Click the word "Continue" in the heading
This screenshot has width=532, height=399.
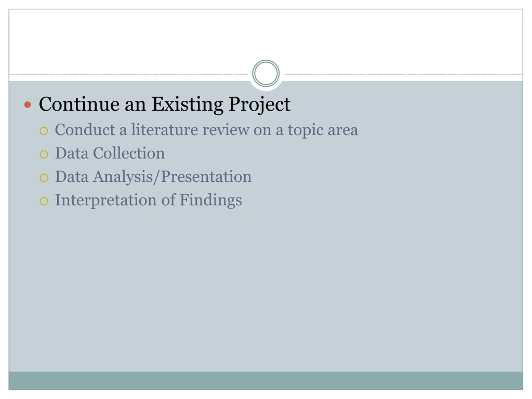[79, 104]
